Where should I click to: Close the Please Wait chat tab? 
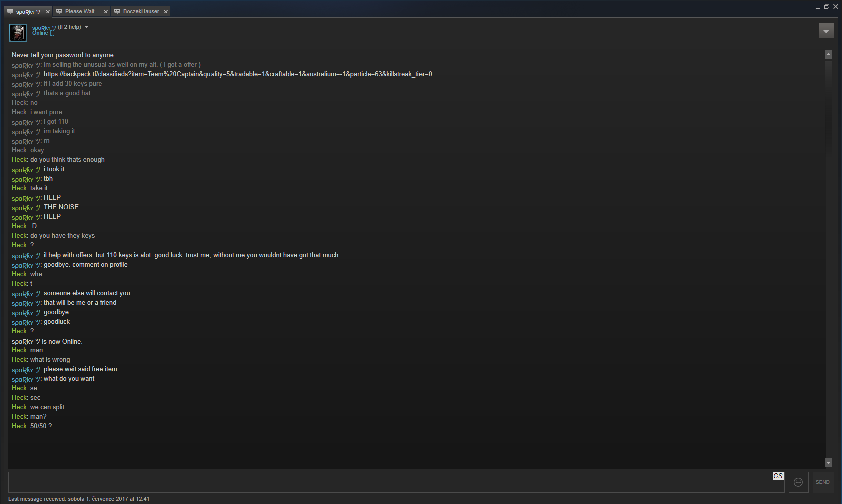pyautogui.click(x=106, y=12)
